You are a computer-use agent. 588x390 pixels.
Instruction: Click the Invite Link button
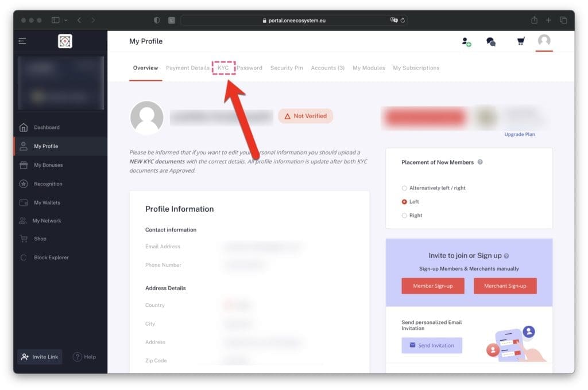coord(40,357)
